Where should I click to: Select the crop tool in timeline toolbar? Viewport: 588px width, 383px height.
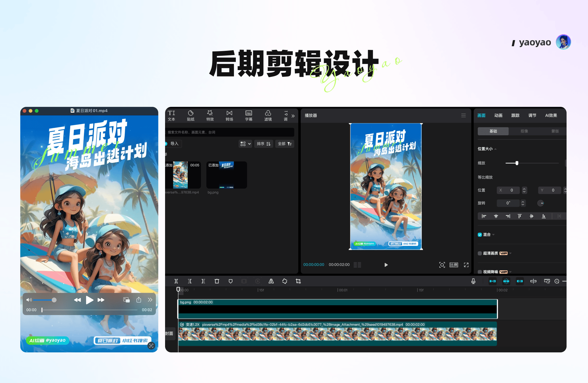(298, 281)
